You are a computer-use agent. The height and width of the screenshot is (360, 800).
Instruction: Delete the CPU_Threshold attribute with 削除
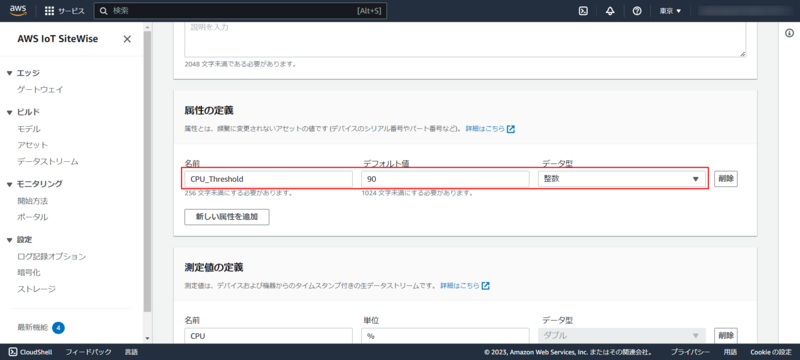(x=726, y=179)
